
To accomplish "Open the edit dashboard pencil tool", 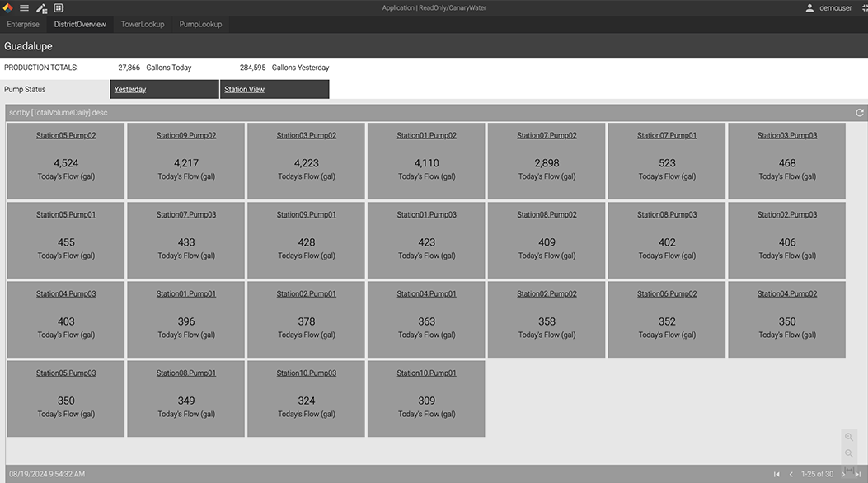I will tap(41, 8).
